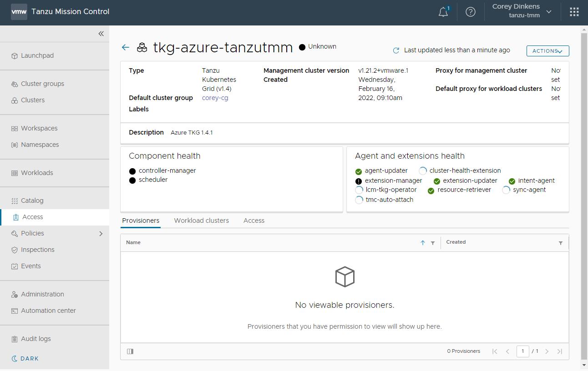The width and height of the screenshot is (588, 371).
Task: Go to first page of provisioners
Action: 495,351
